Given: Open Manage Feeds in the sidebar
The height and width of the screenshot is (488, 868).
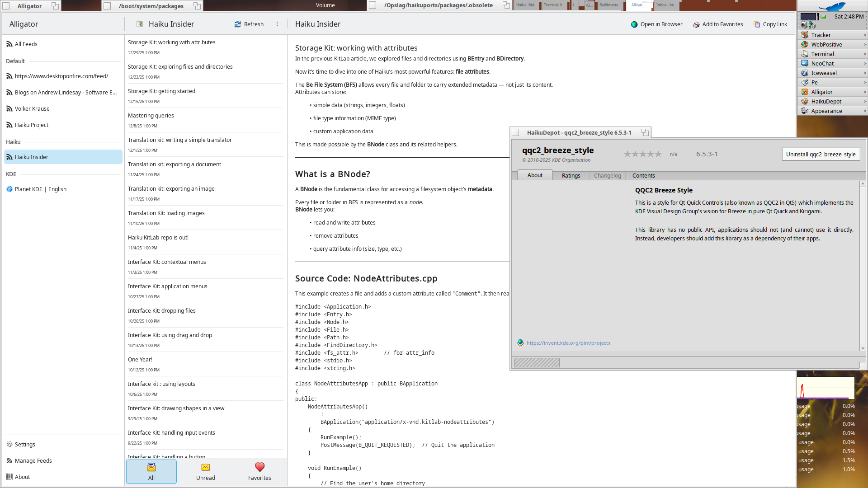Looking at the screenshot, I should pos(33,461).
